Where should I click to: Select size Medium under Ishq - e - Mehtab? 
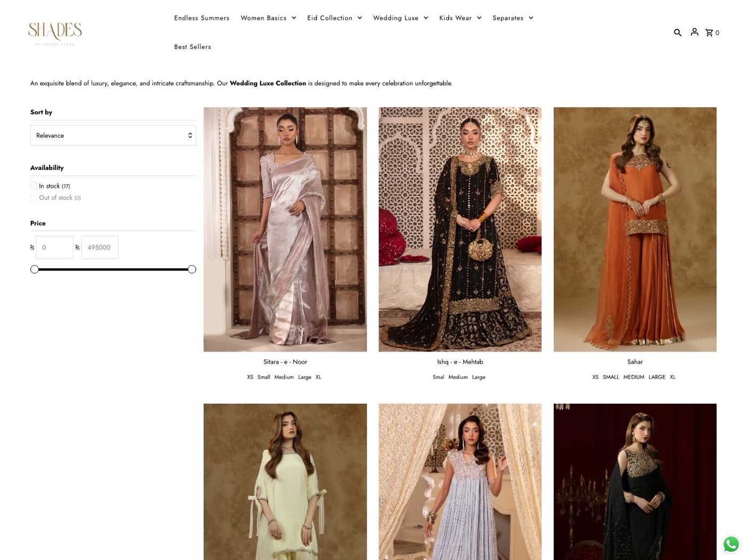(x=458, y=377)
